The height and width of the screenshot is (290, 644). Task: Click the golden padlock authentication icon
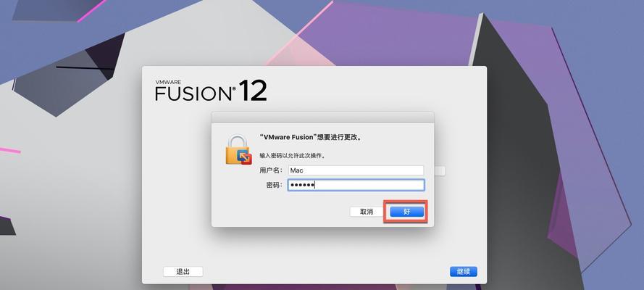238,150
